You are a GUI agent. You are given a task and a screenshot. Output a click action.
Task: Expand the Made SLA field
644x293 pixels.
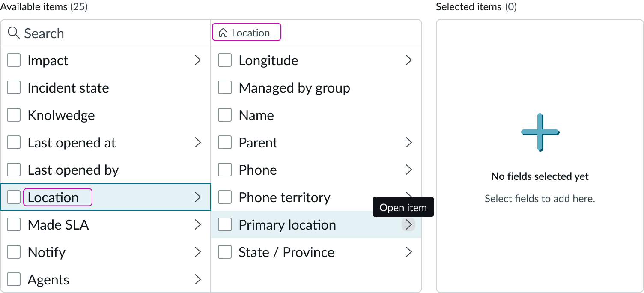pos(198,224)
